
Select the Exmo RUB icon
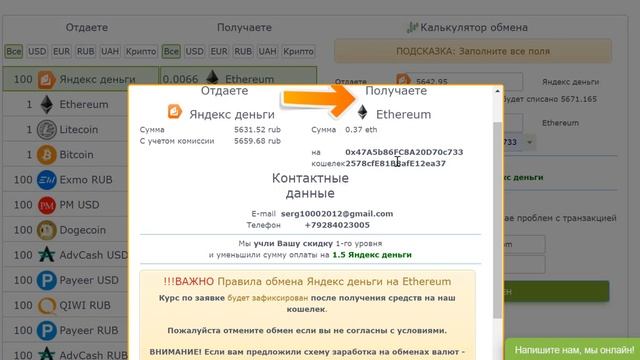[47, 180]
